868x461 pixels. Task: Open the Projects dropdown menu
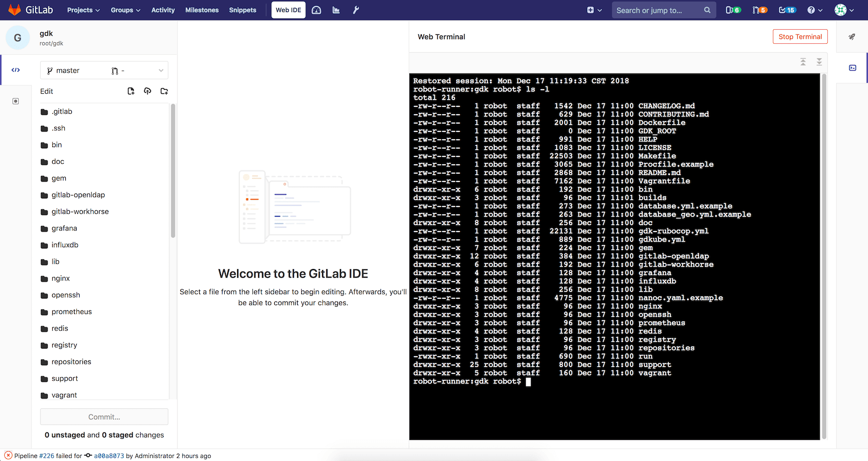83,10
